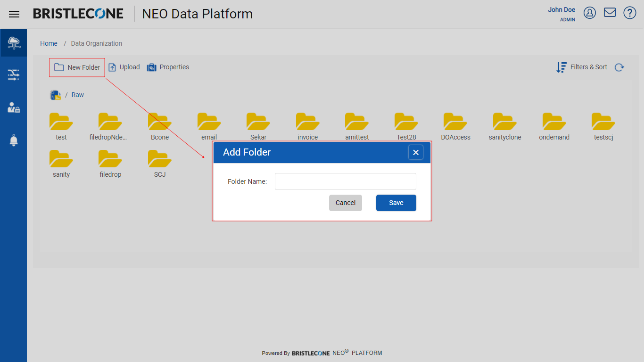Go to Home breadcrumb link
Image resolution: width=644 pixels, height=362 pixels.
click(x=49, y=43)
